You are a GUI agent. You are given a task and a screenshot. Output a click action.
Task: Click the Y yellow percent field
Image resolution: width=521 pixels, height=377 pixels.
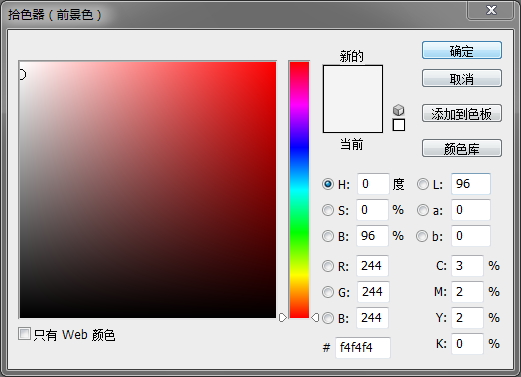(x=467, y=318)
